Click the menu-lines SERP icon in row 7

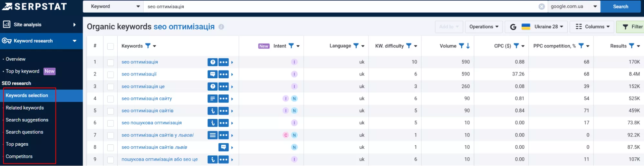click(x=213, y=135)
